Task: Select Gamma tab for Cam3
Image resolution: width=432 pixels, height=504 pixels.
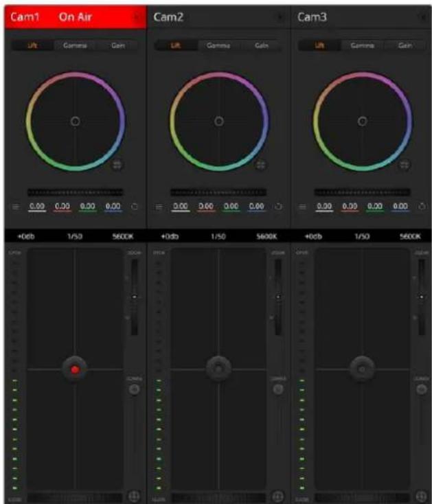Action: pyautogui.click(x=362, y=45)
